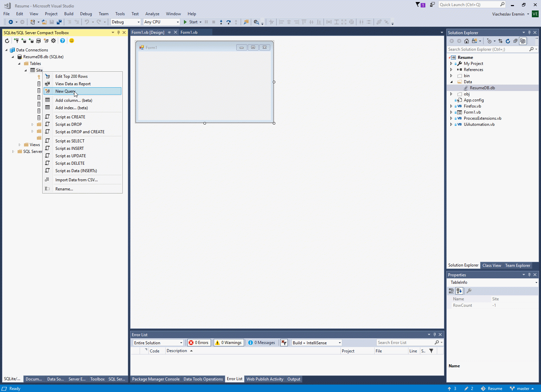This screenshot has height=392, width=541.
Task: Toggle auto-hide pin on Solution Explorer
Action: [x=529, y=32]
